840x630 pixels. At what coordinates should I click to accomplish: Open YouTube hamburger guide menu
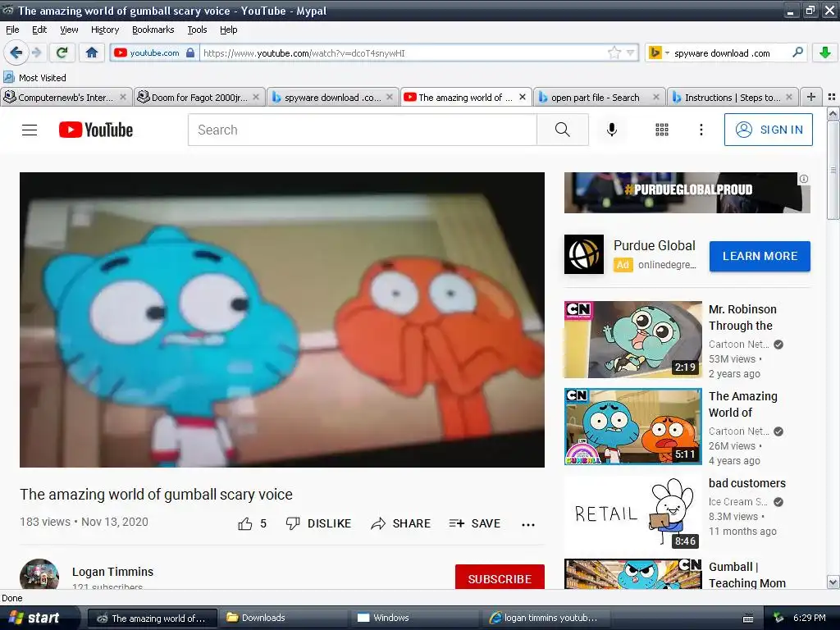click(x=30, y=130)
